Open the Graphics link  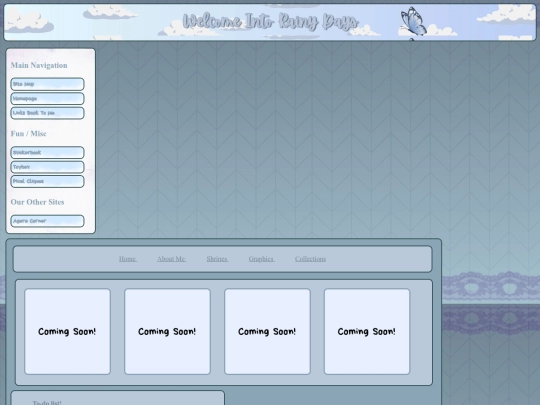261,259
